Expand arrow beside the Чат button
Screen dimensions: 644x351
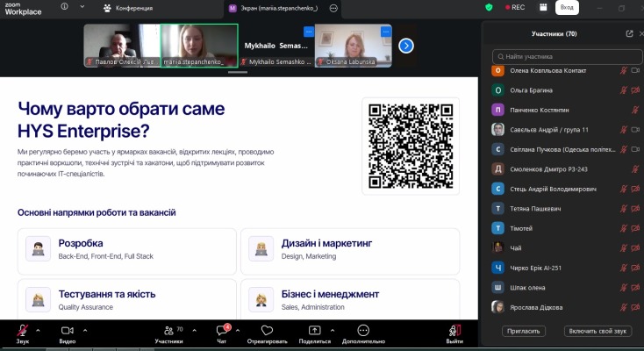(x=238, y=330)
